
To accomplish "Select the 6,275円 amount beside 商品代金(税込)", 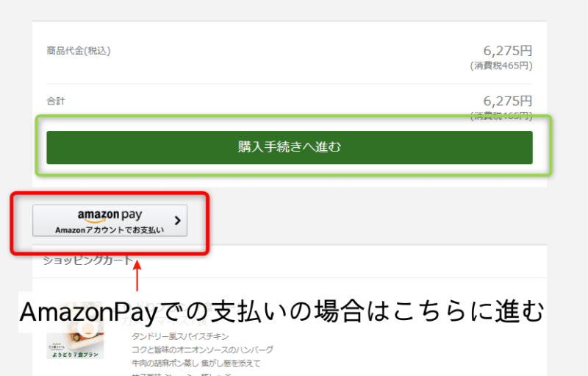I will tap(507, 51).
